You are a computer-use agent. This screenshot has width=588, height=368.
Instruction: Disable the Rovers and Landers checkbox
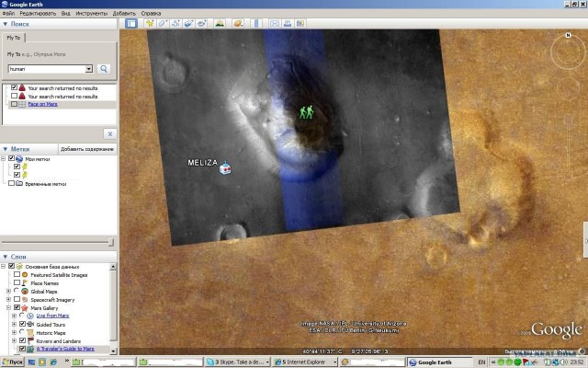22,340
